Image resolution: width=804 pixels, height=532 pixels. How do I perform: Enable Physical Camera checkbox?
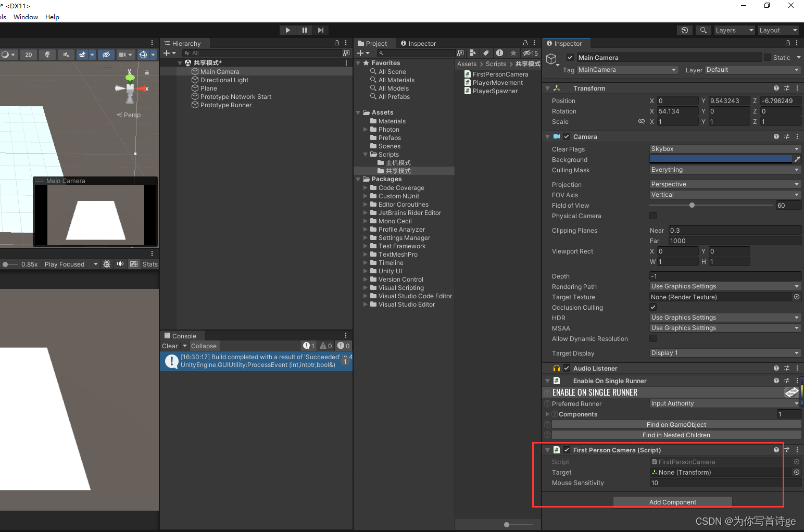653,216
